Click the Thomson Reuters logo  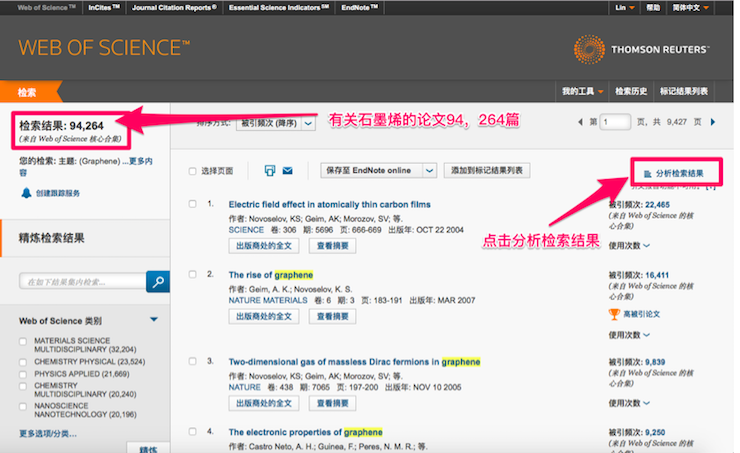click(641, 49)
